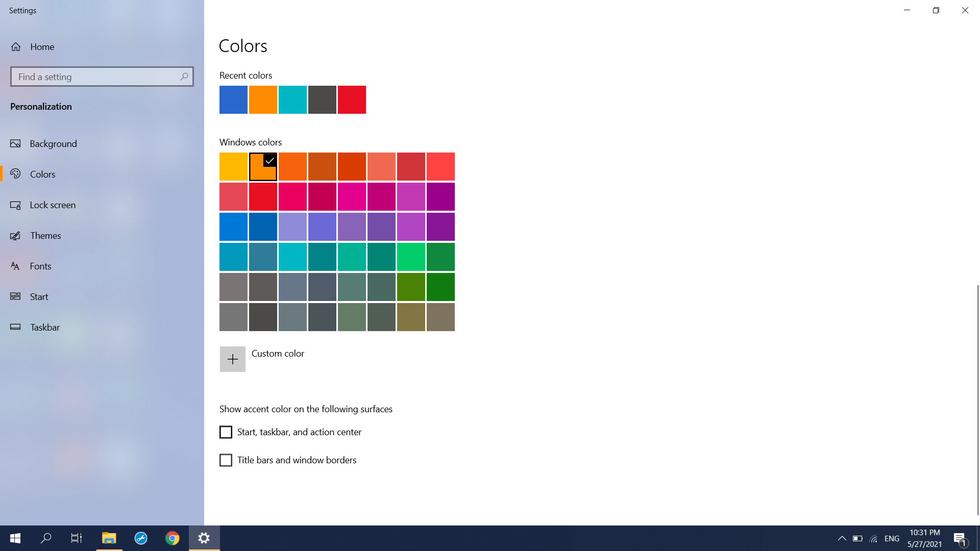Screen dimensions: 980x551
Task: Go to the Themes settings page
Action: coord(102,235)
